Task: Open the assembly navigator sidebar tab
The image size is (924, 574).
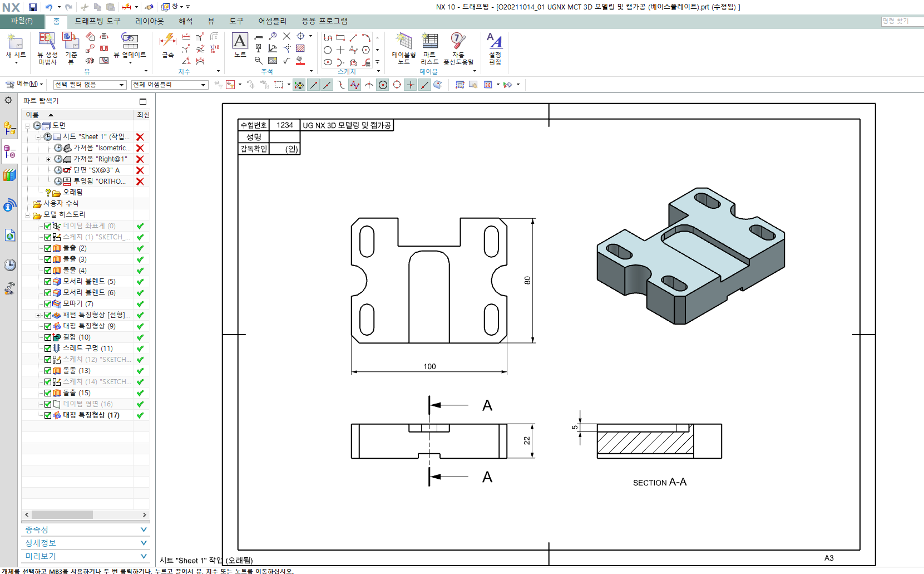Action: [9, 128]
